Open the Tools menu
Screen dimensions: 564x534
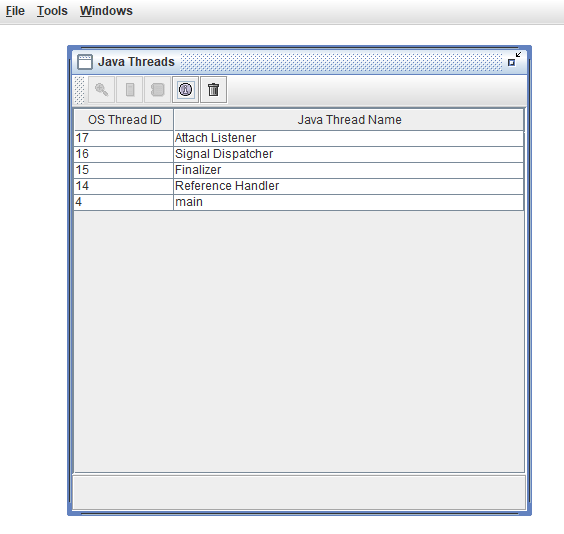pyautogui.click(x=52, y=11)
